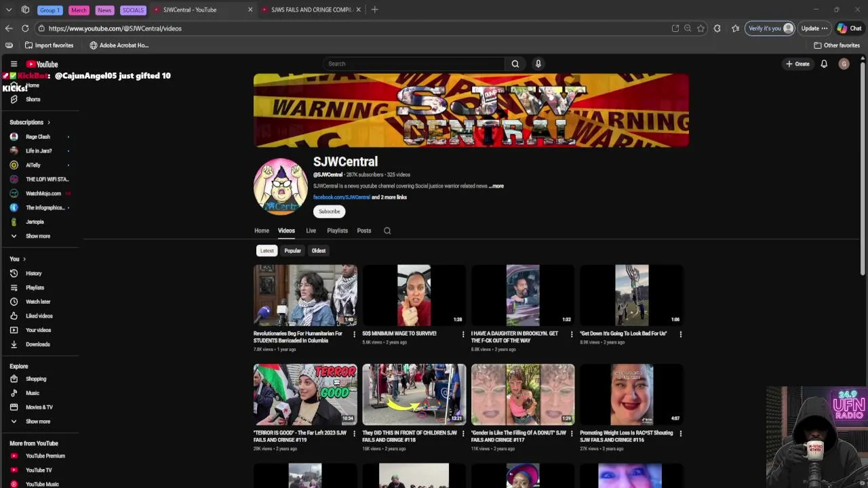
Task: Expand the You section chevron
Action: (x=24, y=259)
